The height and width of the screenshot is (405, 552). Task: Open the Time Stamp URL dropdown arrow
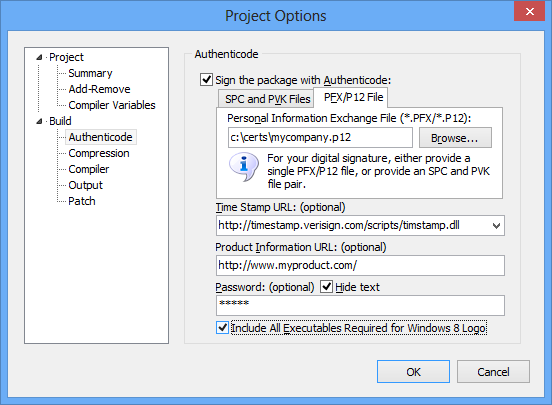(496, 225)
